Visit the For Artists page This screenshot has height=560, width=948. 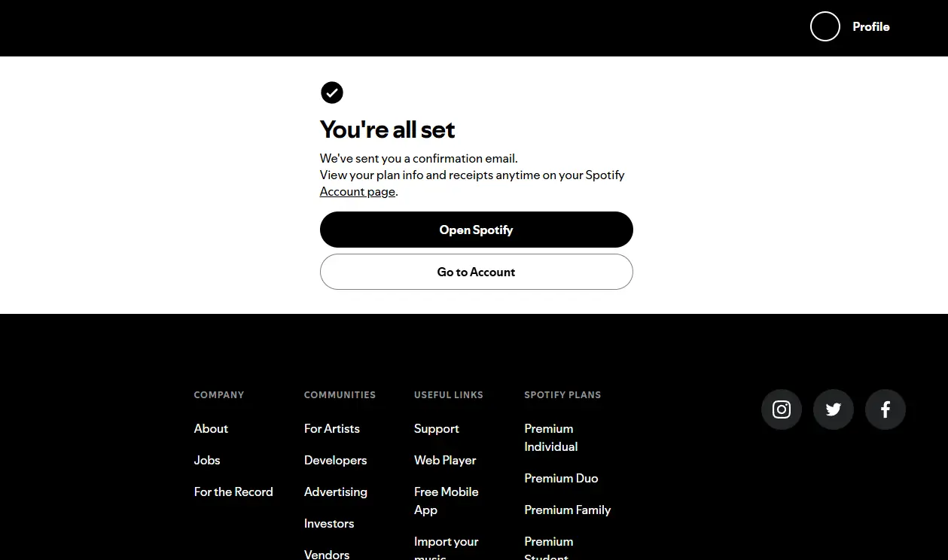332,428
